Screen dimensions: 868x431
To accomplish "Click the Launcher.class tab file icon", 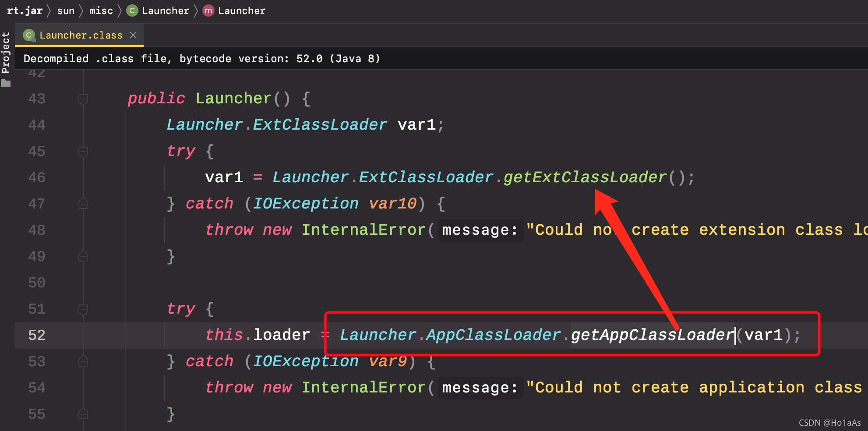I will tap(29, 35).
